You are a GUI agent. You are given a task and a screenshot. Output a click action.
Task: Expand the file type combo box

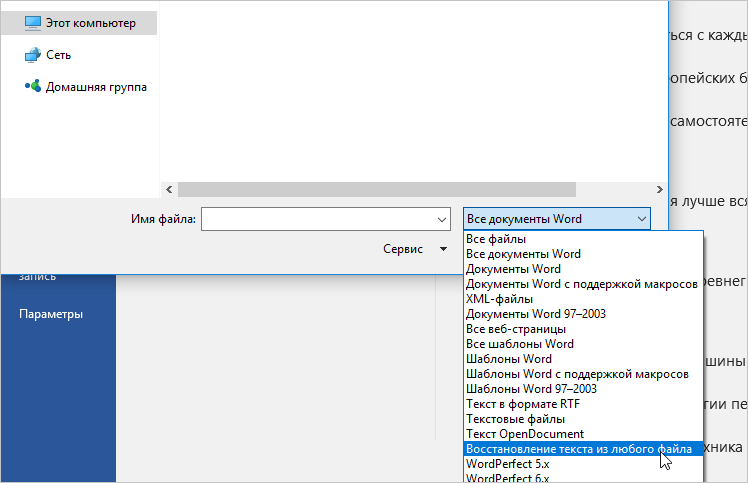[x=641, y=219]
